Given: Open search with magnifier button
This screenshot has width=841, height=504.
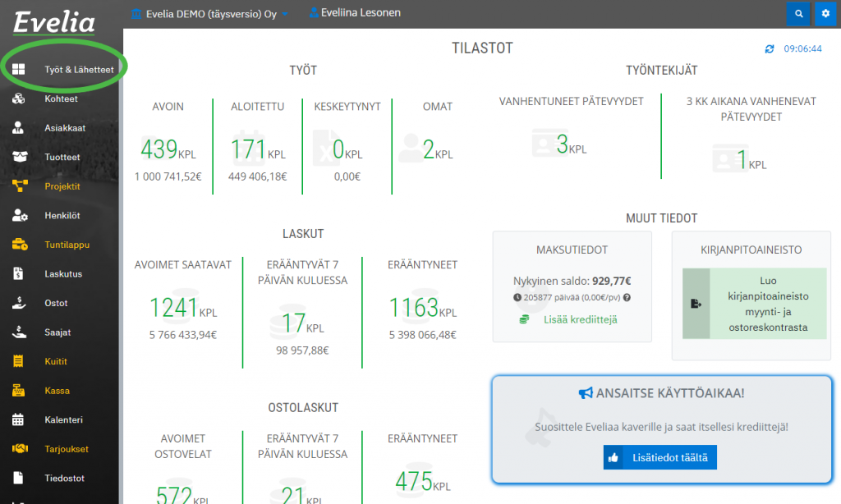Looking at the screenshot, I should (798, 14).
